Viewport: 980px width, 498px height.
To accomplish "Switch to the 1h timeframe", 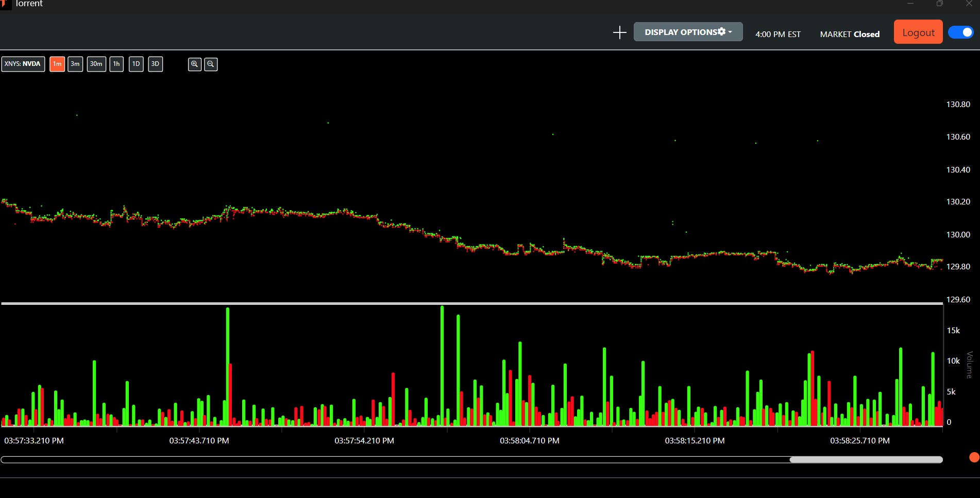I will point(116,64).
